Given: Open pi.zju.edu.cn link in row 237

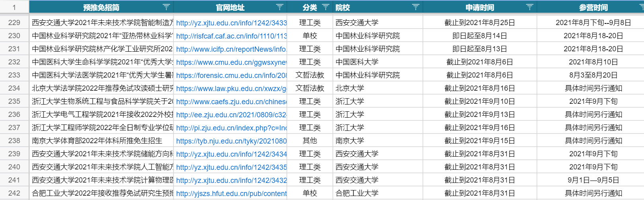Looking at the screenshot, I should [232, 128].
